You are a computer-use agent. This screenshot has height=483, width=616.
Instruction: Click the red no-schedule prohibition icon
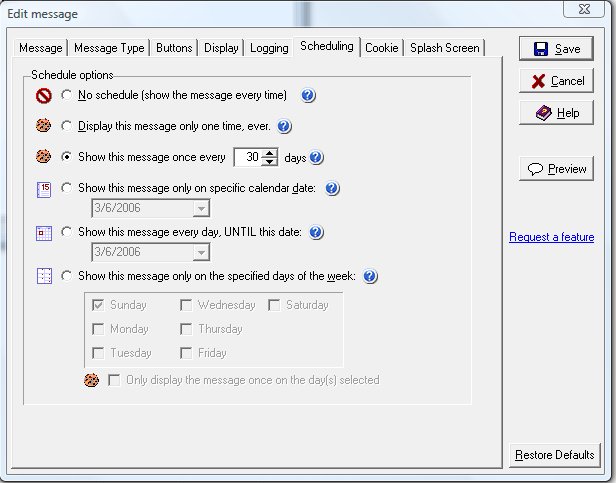[x=44, y=96]
